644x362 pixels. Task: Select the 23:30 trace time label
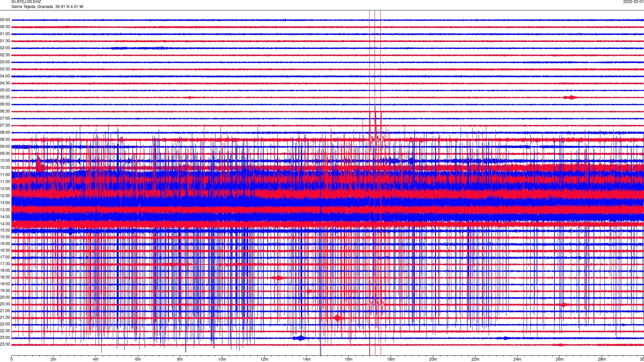(x=5, y=345)
